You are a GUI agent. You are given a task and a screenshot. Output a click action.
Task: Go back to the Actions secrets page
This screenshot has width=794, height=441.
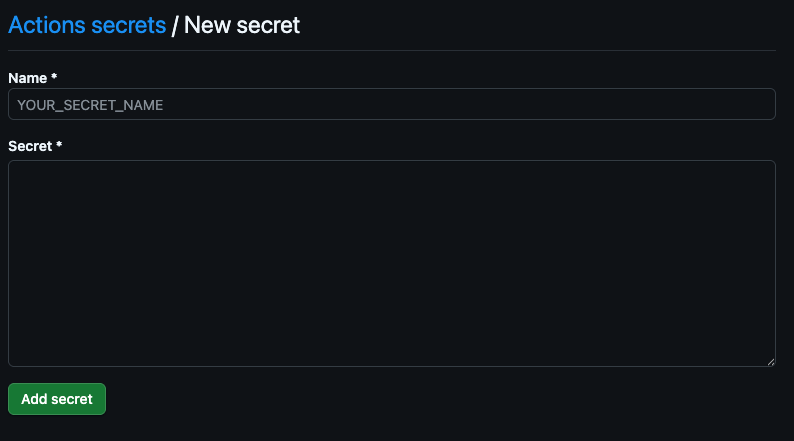pyautogui.click(x=87, y=25)
